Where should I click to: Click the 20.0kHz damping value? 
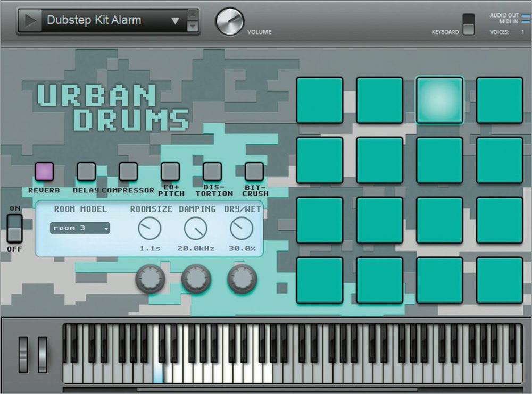(196, 248)
